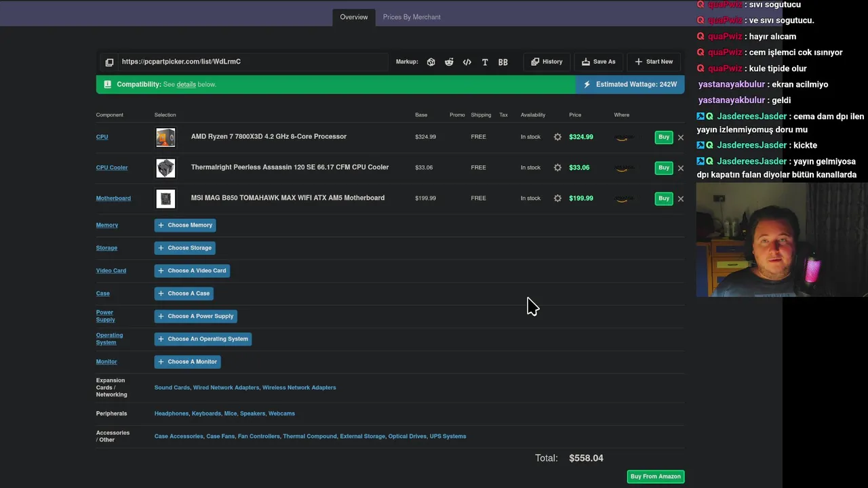Click the compatibility icon in the green bar
Viewport: 868px width, 488px height.
107,85
